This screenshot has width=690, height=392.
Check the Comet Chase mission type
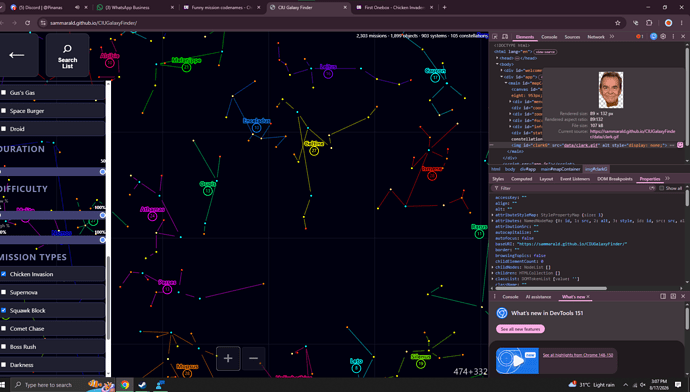pyautogui.click(x=4, y=329)
